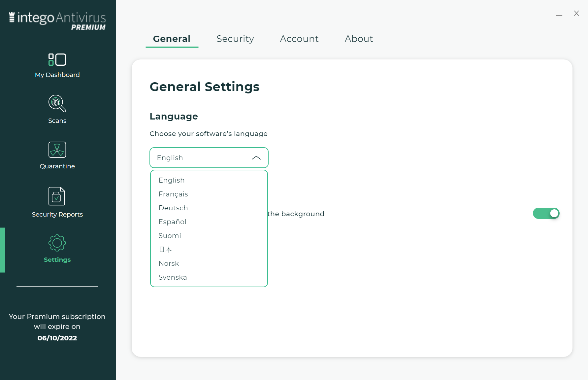This screenshot has width=588, height=380.
Task: Select Svenska from the language list
Action: tap(209, 277)
